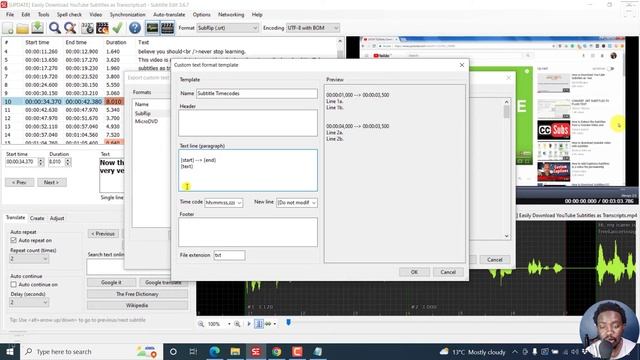Click the waveform zoom-in magnifier
This screenshot has width=640, height=360.
coord(237,324)
